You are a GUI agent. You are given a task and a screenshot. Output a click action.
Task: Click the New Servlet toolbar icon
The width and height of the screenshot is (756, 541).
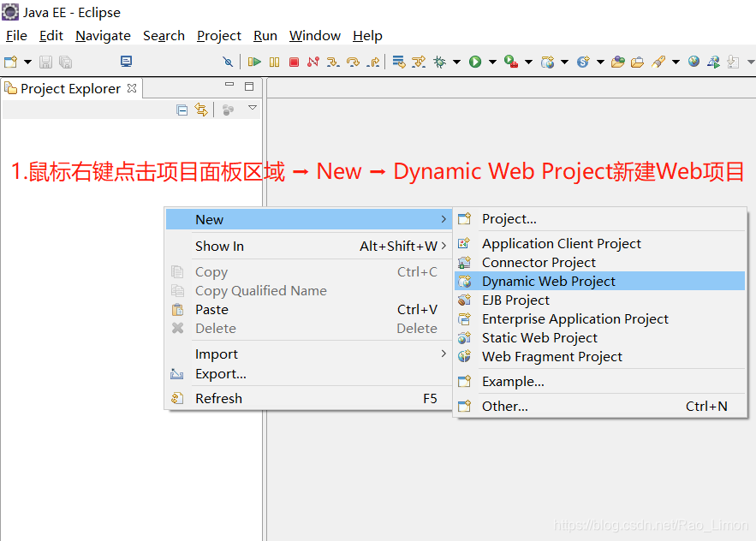click(x=583, y=62)
